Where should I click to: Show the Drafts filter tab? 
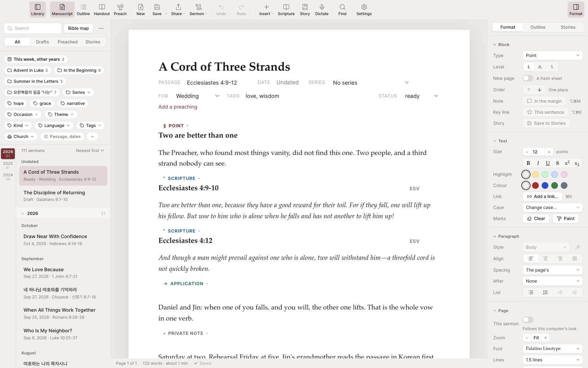tap(42, 42)
